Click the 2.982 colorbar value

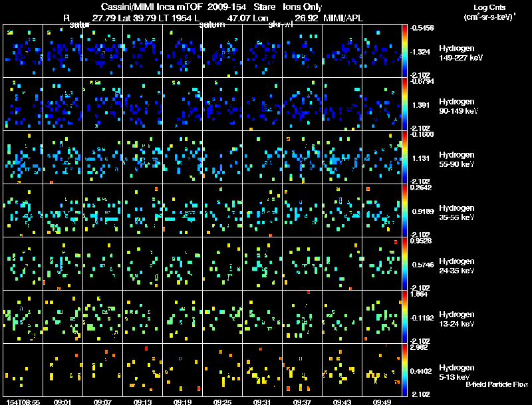point(419,347)
